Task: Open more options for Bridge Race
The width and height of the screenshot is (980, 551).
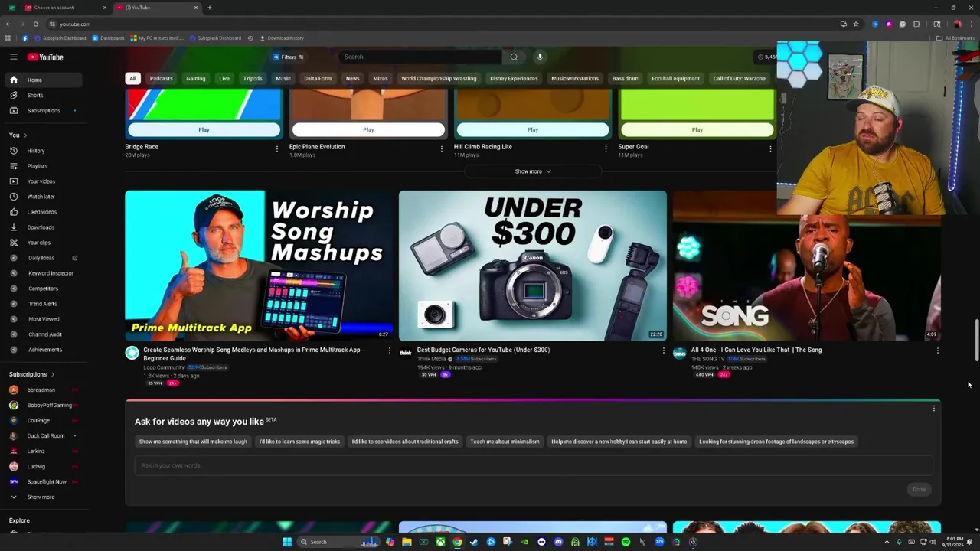Action: tap(277, 148)
